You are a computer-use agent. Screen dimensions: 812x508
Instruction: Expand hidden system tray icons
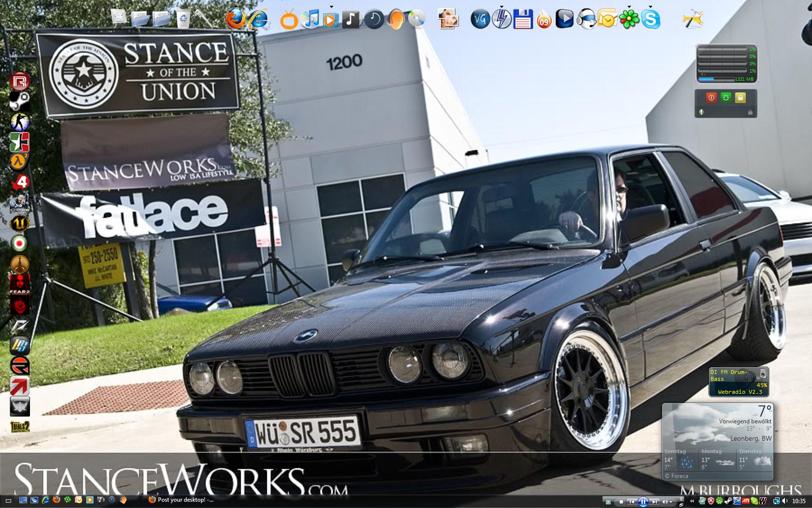pos(692,501)
